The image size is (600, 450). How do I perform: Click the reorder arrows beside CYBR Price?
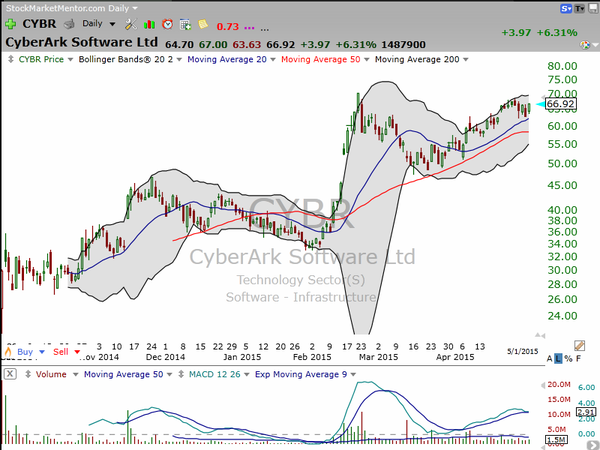point(11,59)
